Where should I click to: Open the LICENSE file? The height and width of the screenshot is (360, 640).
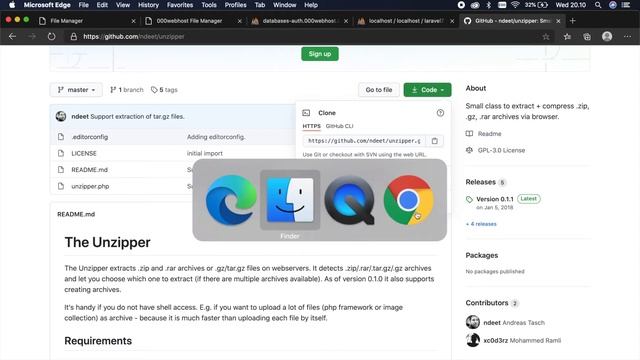pos(84,153)
